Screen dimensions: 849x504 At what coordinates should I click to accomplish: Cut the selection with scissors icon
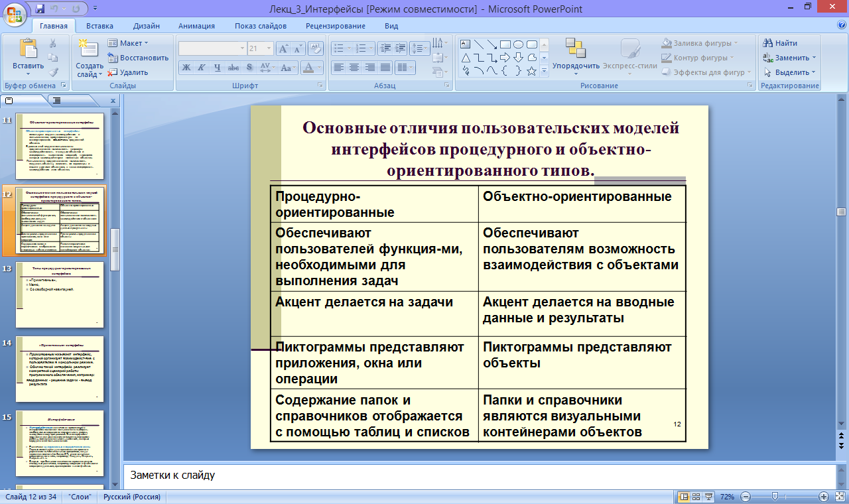54,43
